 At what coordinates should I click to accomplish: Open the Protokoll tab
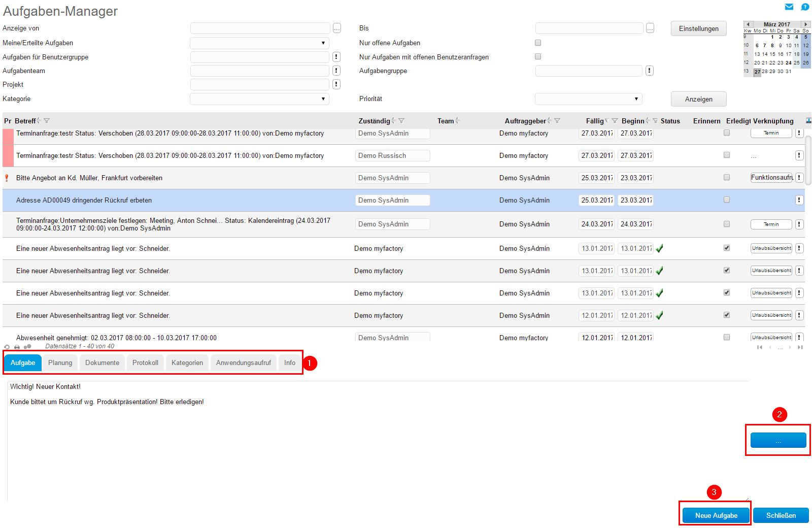(x=145, y=362)
